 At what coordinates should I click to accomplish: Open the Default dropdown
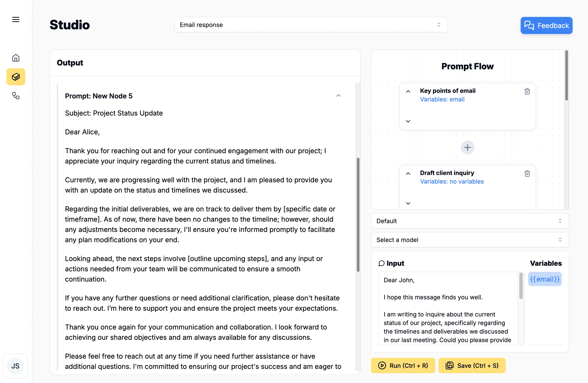470,221
